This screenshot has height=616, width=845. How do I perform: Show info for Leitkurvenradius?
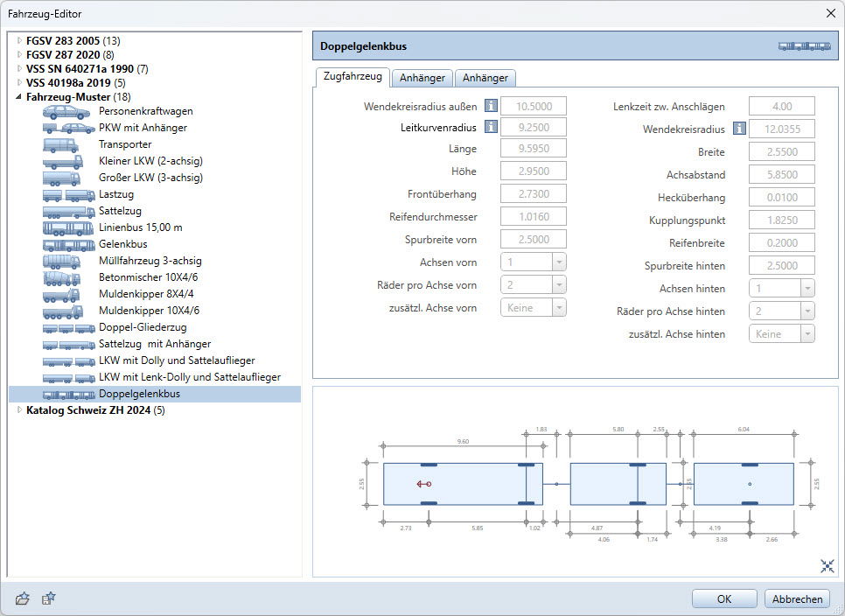click(491, 127)
